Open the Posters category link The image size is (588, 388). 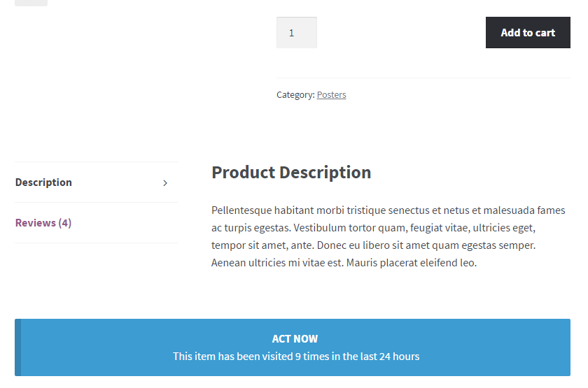click(331, 95)
